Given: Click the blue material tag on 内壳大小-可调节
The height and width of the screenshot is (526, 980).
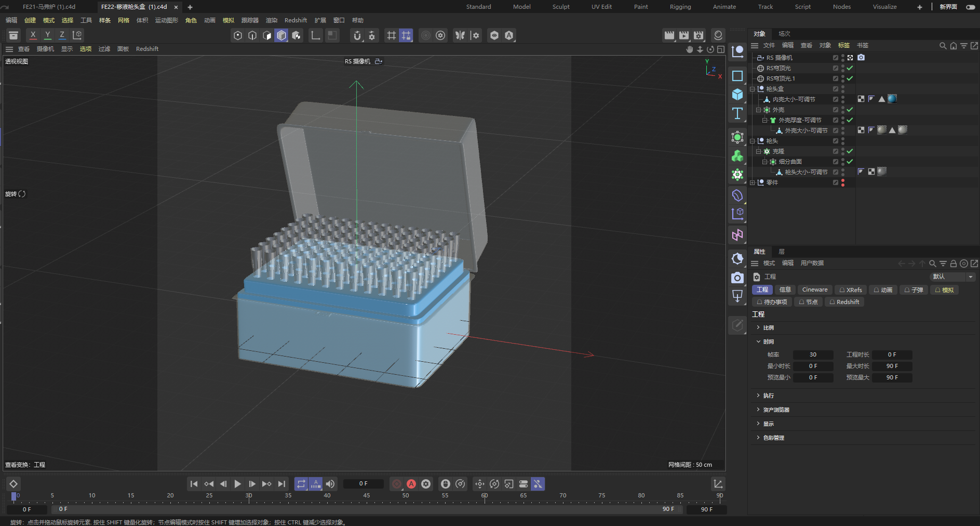Looking at the screenshot, I should point(892,99).
